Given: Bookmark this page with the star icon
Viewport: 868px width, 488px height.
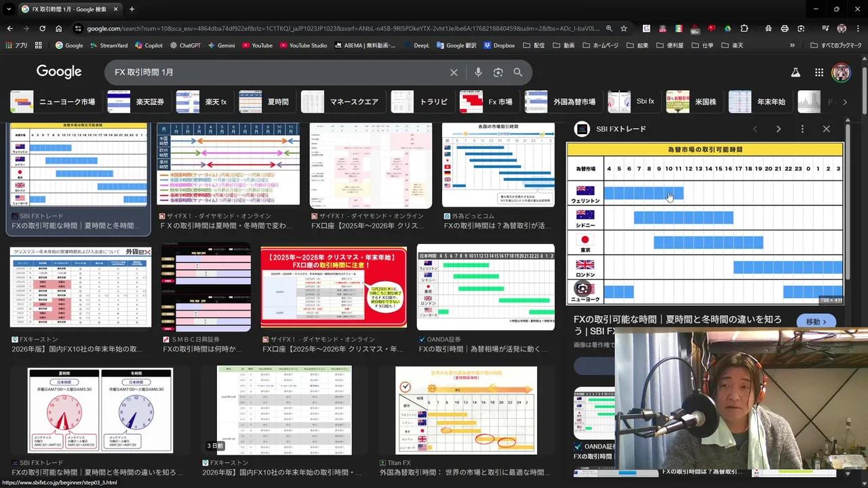Looking at the screenshot, I should [624, 28].
